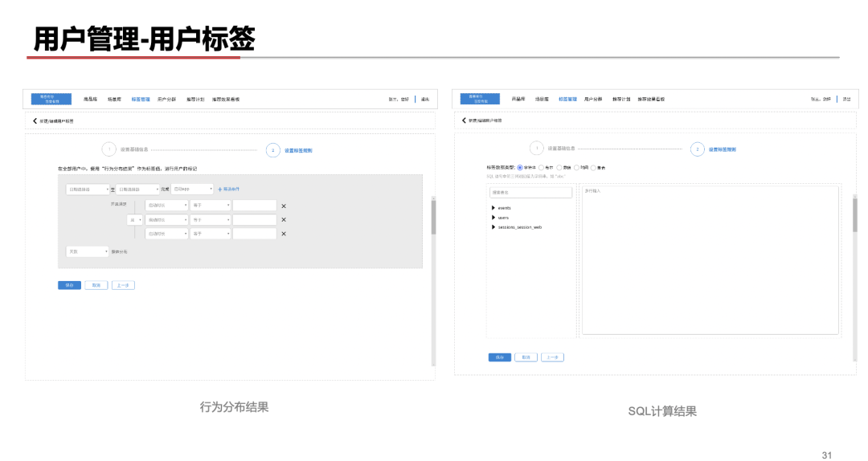Open third row 启动时长 property dropdown
Image resolution: width=868 pixels, height=461 pixels.
coord(166,234)
